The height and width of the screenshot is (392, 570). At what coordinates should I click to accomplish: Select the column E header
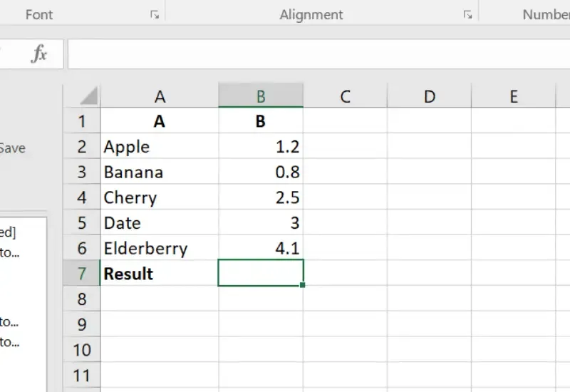[513, 96]
